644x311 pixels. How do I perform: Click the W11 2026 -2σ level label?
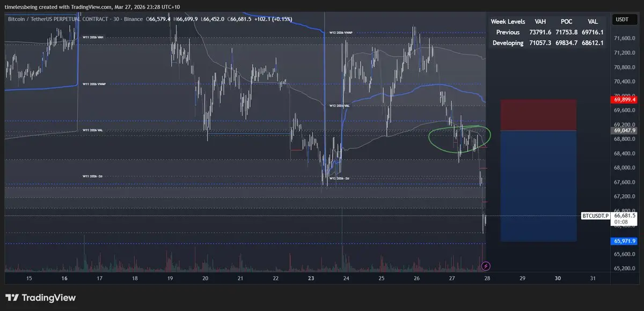click(92, 176)
